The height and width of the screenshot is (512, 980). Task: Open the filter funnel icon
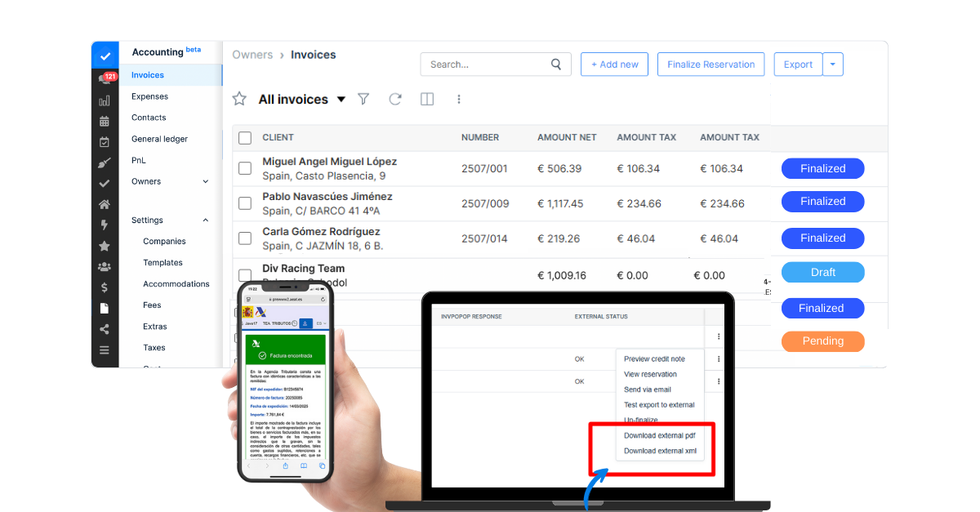pos(363,99)
